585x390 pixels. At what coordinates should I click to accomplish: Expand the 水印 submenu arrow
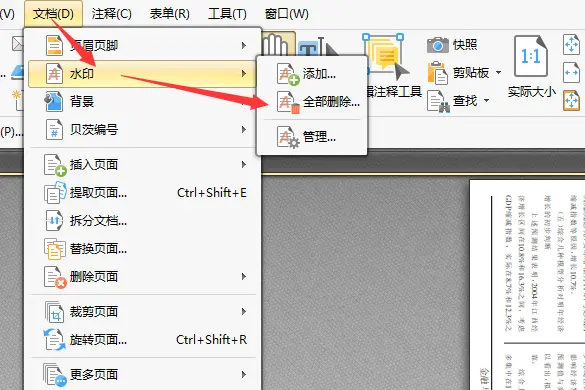[x=244, y=74]
